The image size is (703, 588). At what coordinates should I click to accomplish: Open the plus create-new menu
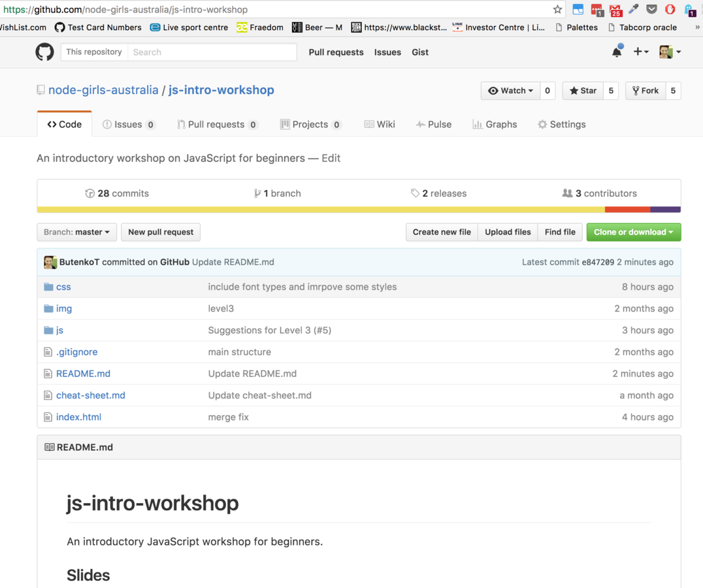coord(641,52)
